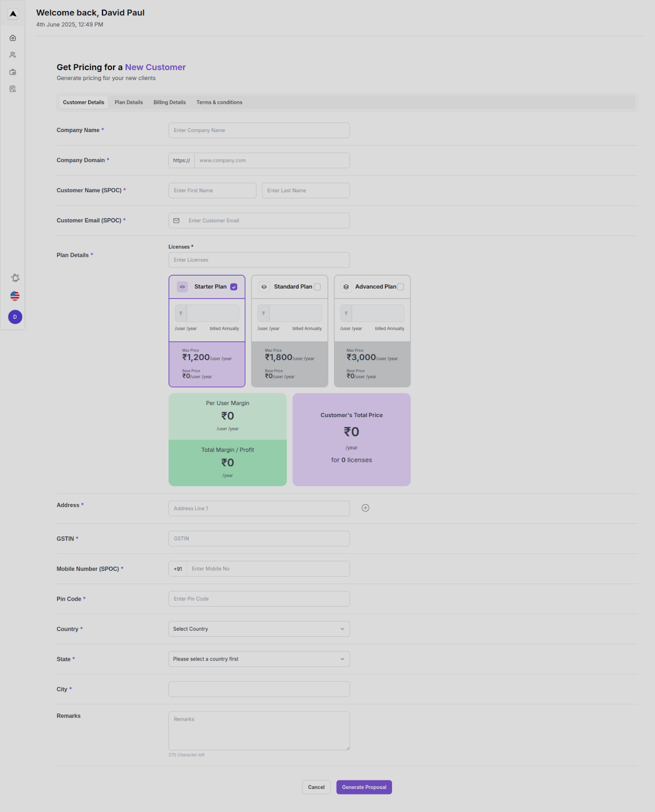This screenshot has width=655, height=812.
Task: Focus the Last Name input field
Action: pyautogui.click(x=306, y=191)
